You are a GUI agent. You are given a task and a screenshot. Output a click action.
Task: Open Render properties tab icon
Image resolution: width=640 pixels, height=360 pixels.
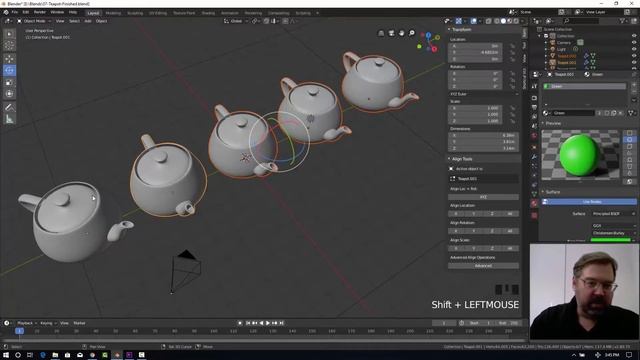point(534,98)
